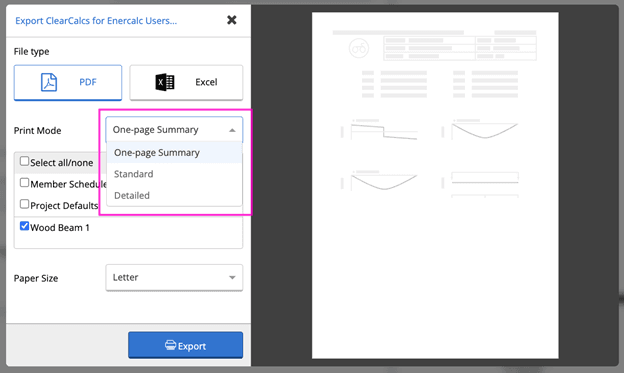Screen dimensions: 624x373
Task: Uncheck the Wood Beam 1 checkbox
Action: point(24,226)
